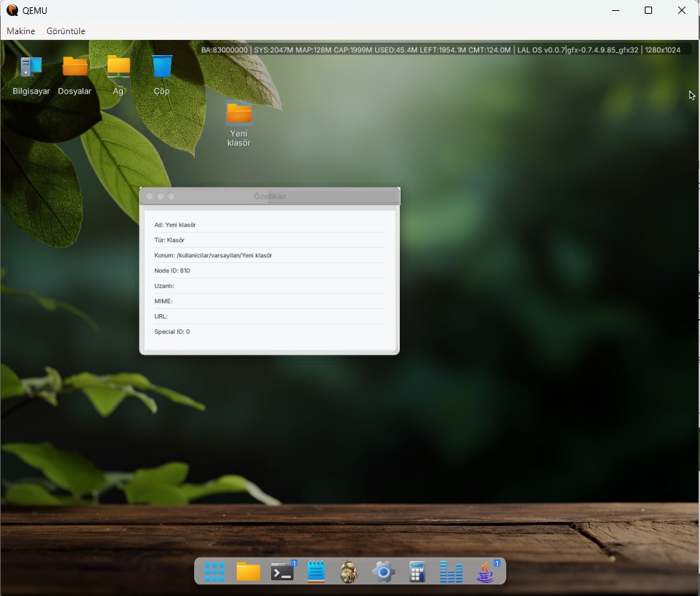Click the Ağ network icon on desktop
The image size is (700, 596).
pos(118,75)
